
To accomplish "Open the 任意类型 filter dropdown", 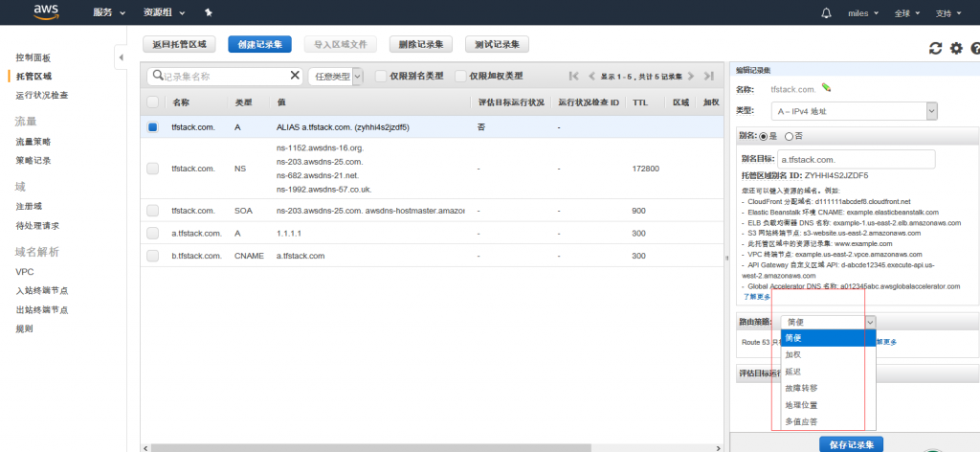I will coord(336,77).
